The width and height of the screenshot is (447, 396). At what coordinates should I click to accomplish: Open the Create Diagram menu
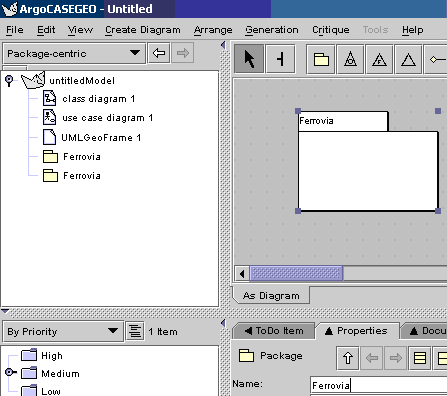(143, 30)
